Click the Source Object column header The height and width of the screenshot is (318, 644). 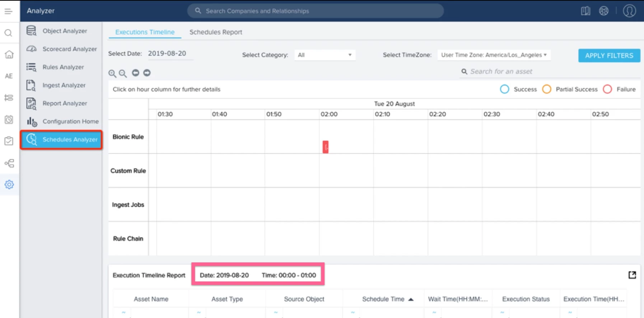click(x=304, y=299)
